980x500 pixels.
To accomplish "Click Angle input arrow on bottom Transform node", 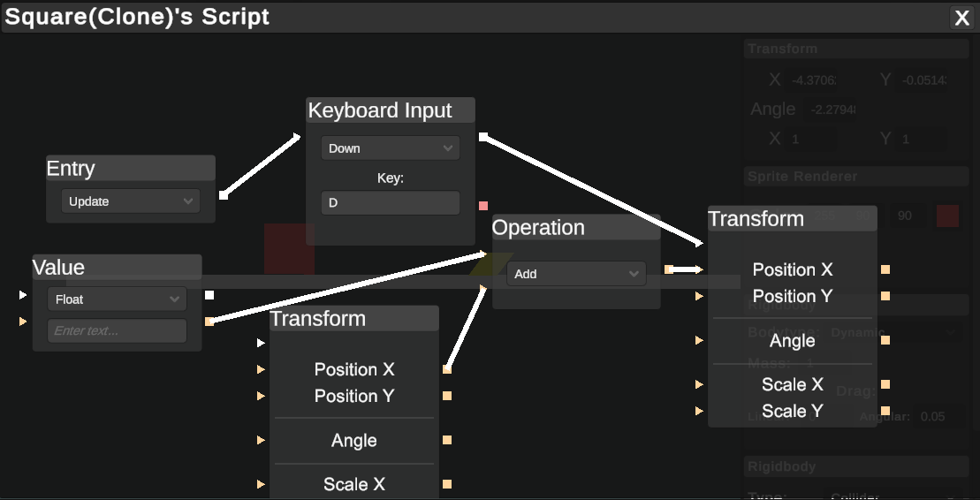I will coord(262,440).
